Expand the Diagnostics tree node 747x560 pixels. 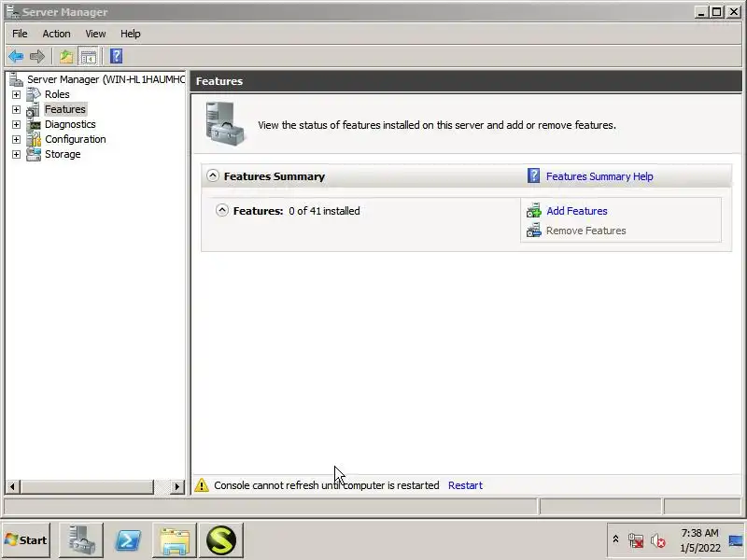(16, 124)
